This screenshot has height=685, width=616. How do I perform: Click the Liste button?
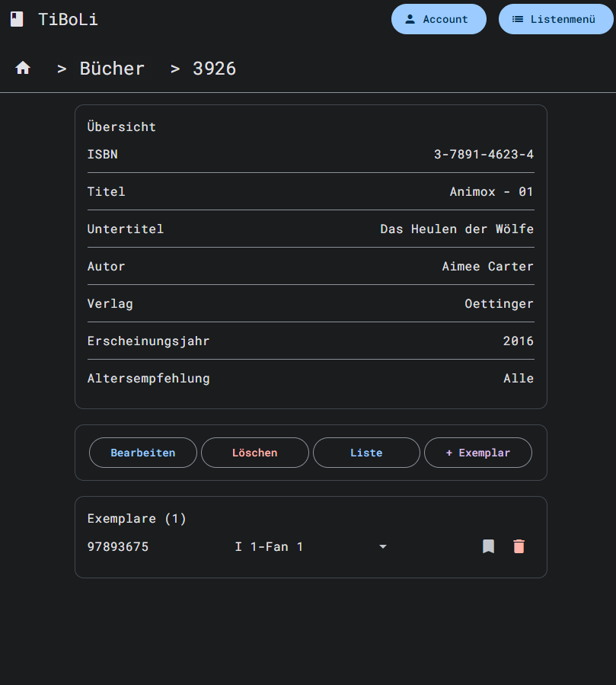[x=366, y=453]
